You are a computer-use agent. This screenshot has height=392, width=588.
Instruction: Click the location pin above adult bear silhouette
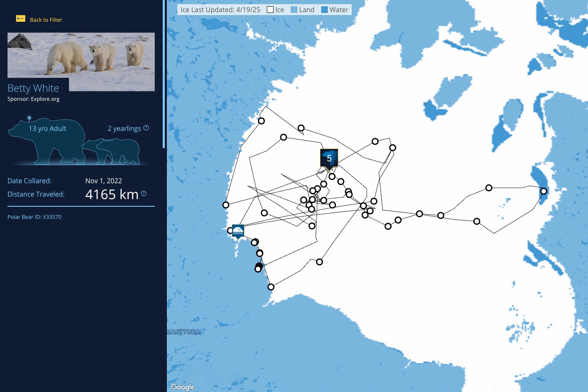[29, 118]
